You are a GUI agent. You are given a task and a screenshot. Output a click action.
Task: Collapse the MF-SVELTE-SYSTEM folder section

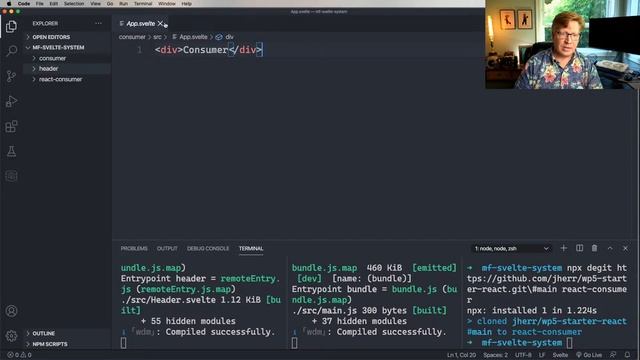[58, 48]
